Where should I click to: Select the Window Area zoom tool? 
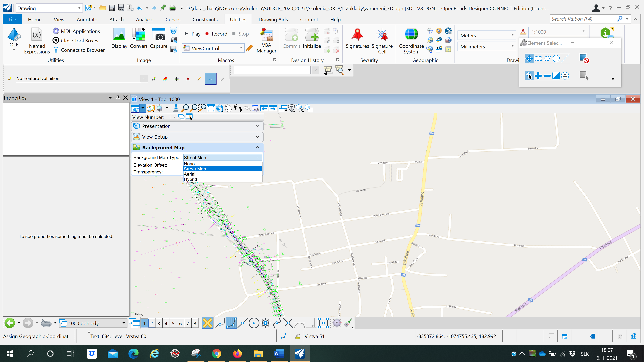[202, 108]
